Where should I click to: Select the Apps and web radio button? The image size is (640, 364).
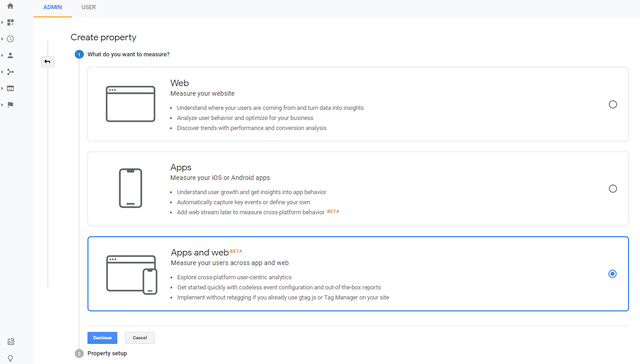[613, 274]
